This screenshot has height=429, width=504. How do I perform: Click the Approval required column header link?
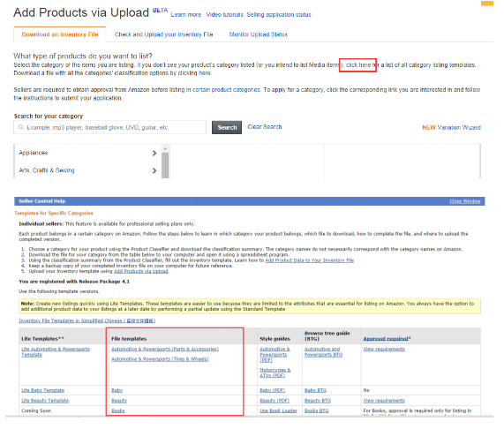tap(386, 339)
